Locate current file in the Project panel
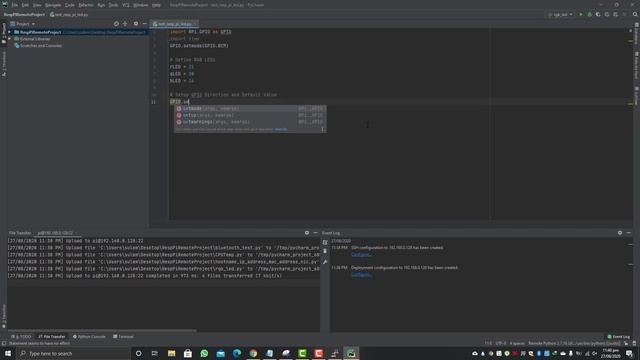This screenshot has height=360, width=640. [x=116, y=24]
